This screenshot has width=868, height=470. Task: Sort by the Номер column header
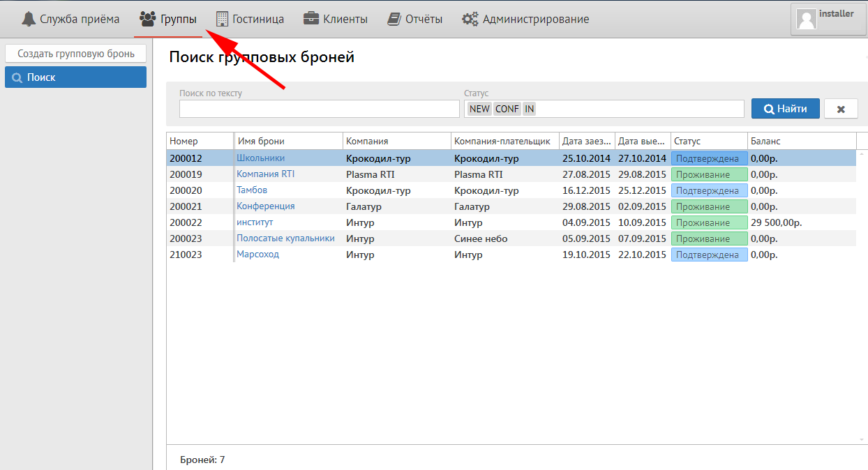184,141
